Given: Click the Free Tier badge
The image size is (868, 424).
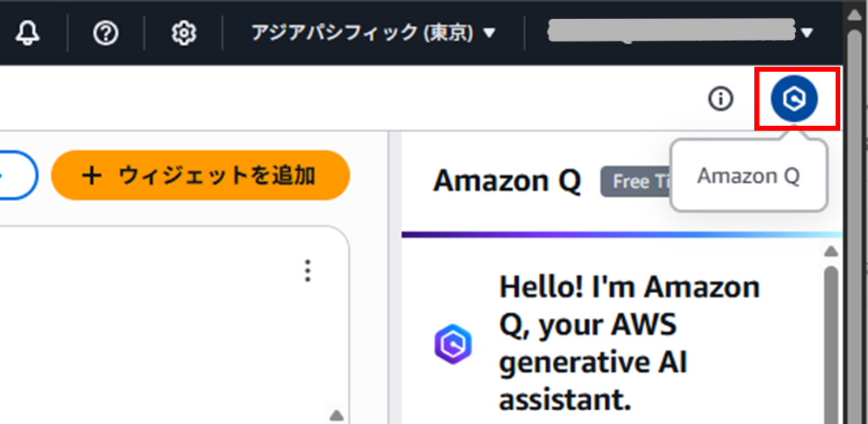Looking at the screenshot, I should pos(635,181).
